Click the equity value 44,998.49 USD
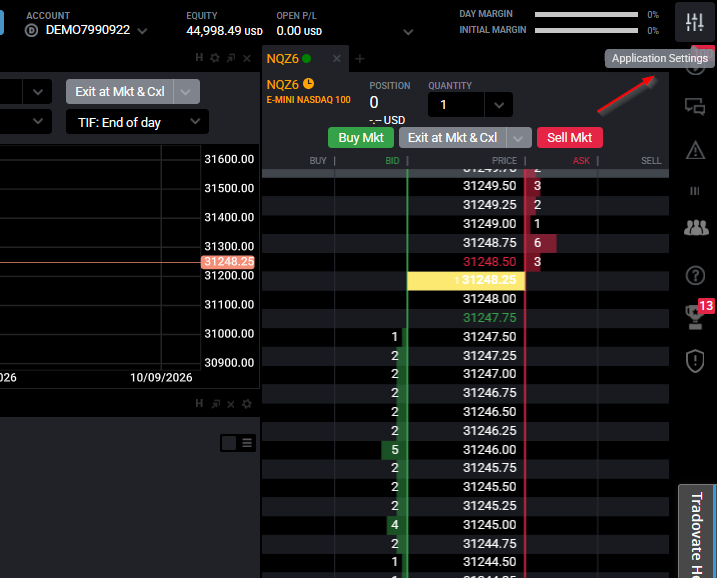Viewport: 717px width, 578px height. point(225,31)
